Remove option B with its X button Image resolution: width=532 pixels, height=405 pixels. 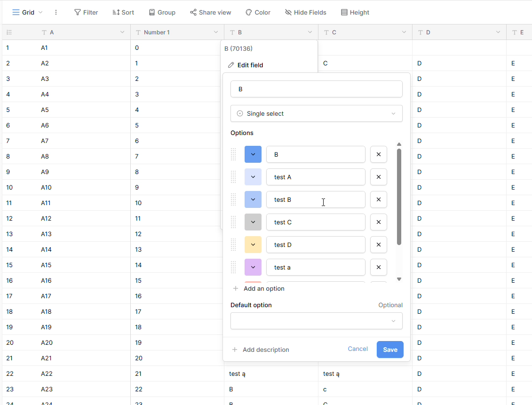379,154
